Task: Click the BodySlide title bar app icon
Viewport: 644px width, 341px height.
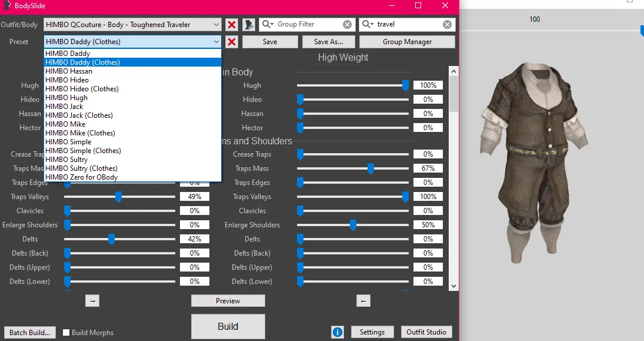Action: [7, 5]
